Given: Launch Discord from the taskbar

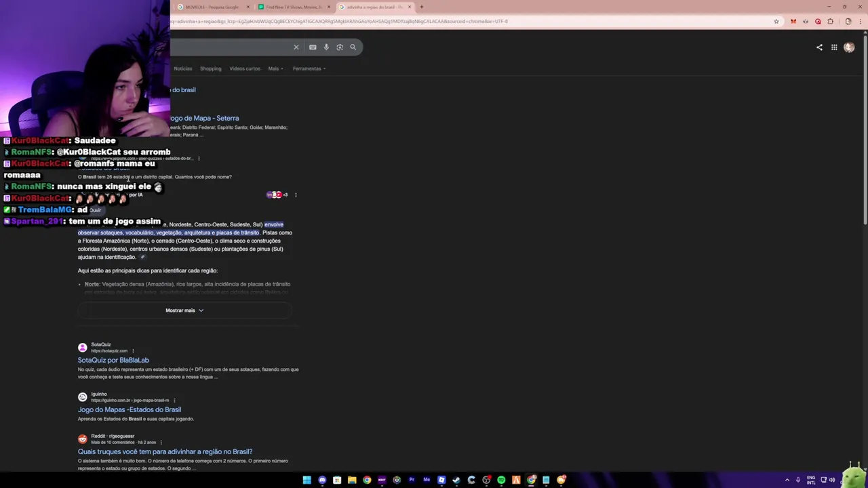Looking at the screenshot, I should [x=322, y=480].
